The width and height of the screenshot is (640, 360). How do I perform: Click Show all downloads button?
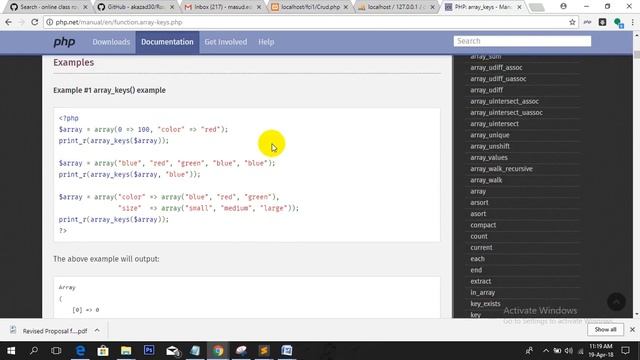click(605, 329)
